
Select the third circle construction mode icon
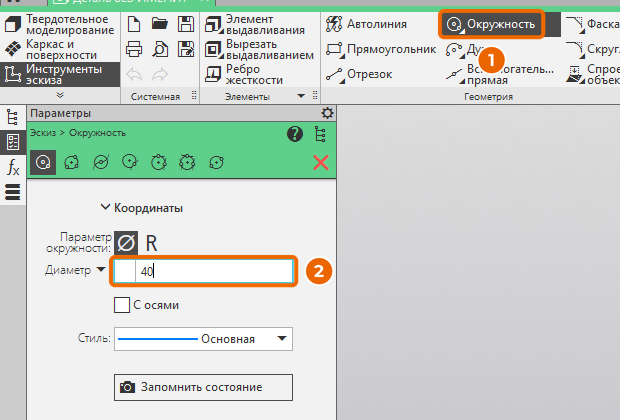(x=101, y=162)
